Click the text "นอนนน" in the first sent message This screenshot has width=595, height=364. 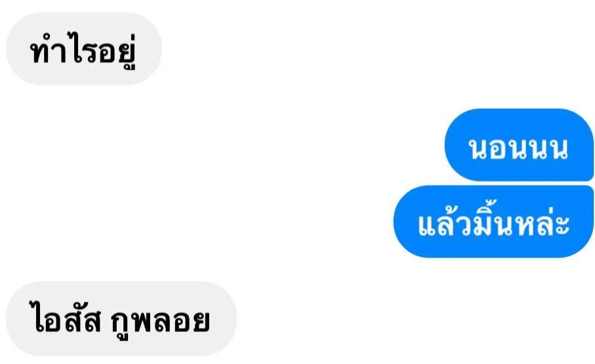(x=518, y=148)
